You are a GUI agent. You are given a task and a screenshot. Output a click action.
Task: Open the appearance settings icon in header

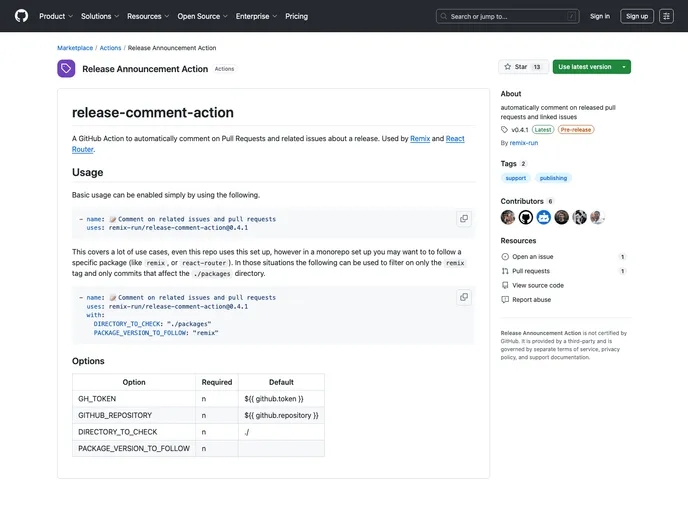pyautogui.click(x=666, y=16)
